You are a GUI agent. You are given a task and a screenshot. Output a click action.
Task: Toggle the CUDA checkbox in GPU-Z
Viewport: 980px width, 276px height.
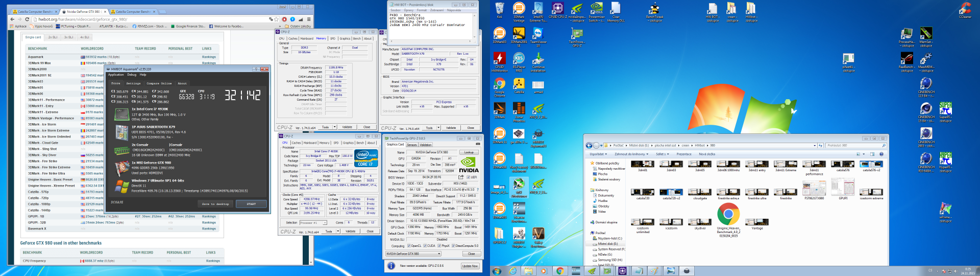tap(425, 246)
